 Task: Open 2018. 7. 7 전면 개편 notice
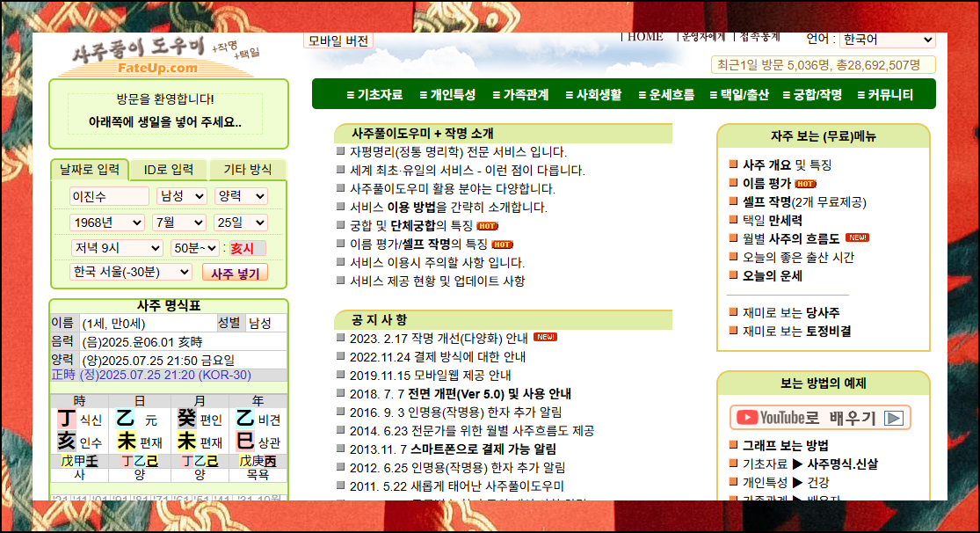460,394
